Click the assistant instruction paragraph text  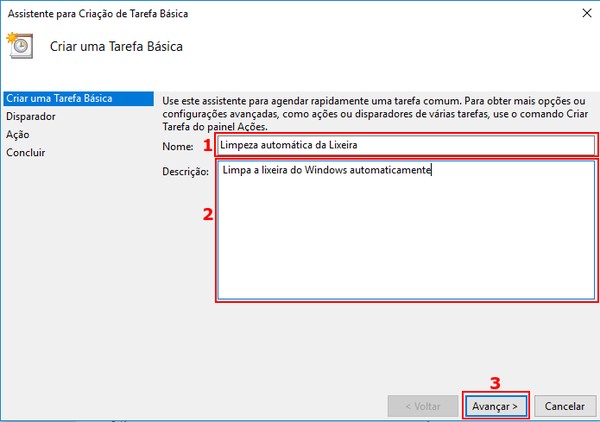pos(375,114)
